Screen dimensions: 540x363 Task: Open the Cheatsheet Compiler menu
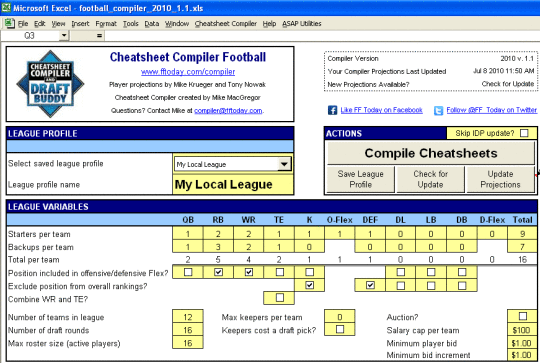click(226, 23)
